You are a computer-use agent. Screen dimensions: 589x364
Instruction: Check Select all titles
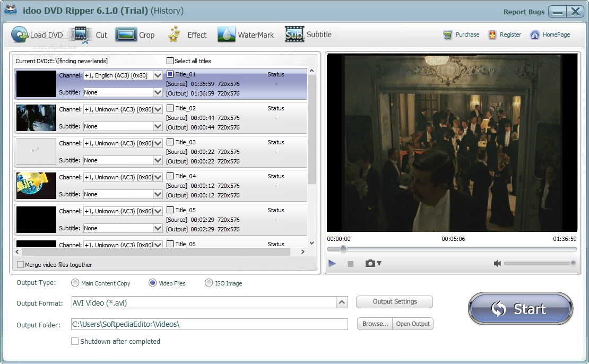(x=170, y=61)
